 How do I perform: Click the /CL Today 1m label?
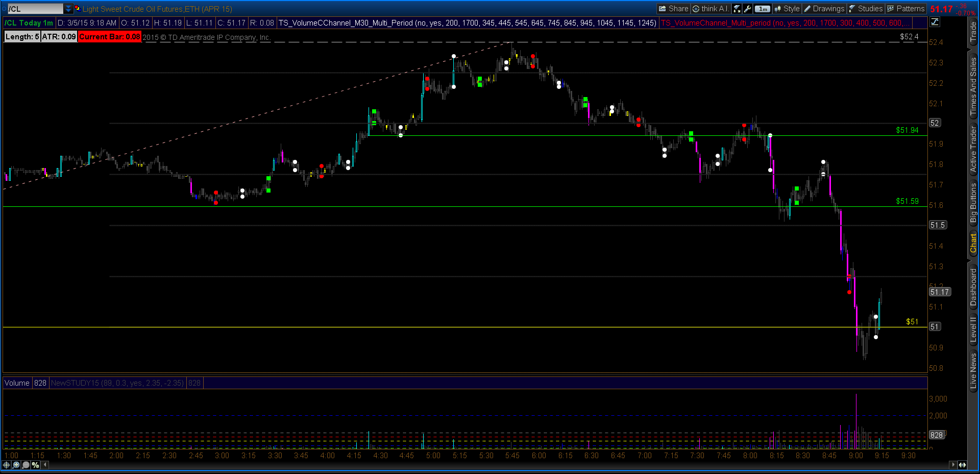[x=29, y=23]
